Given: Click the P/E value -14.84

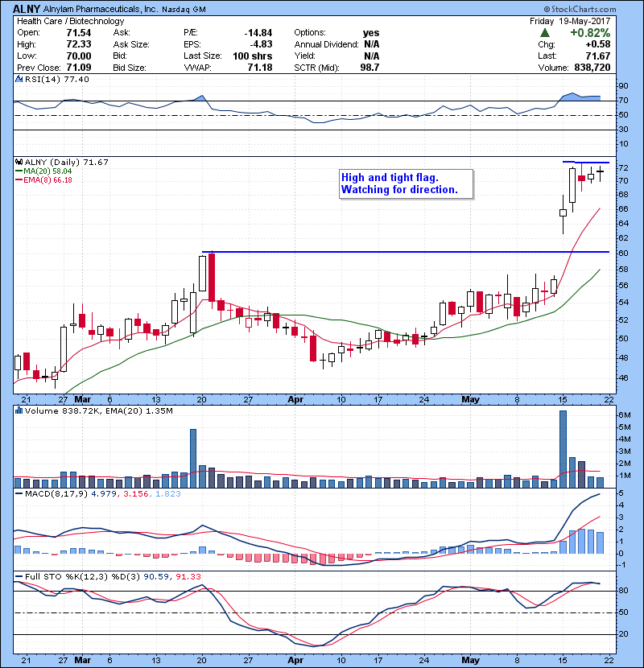Looking at the screenshot, I should pos(258,33).
